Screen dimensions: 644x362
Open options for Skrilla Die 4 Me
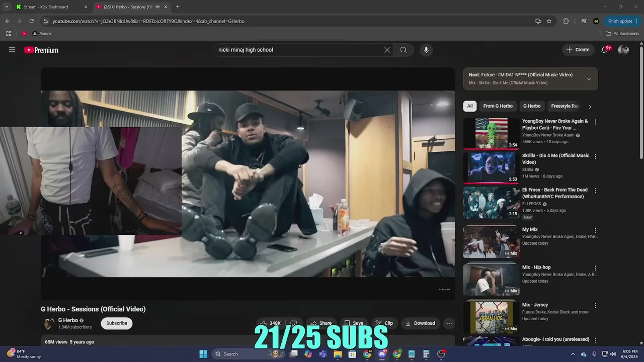tap(595, 156)
